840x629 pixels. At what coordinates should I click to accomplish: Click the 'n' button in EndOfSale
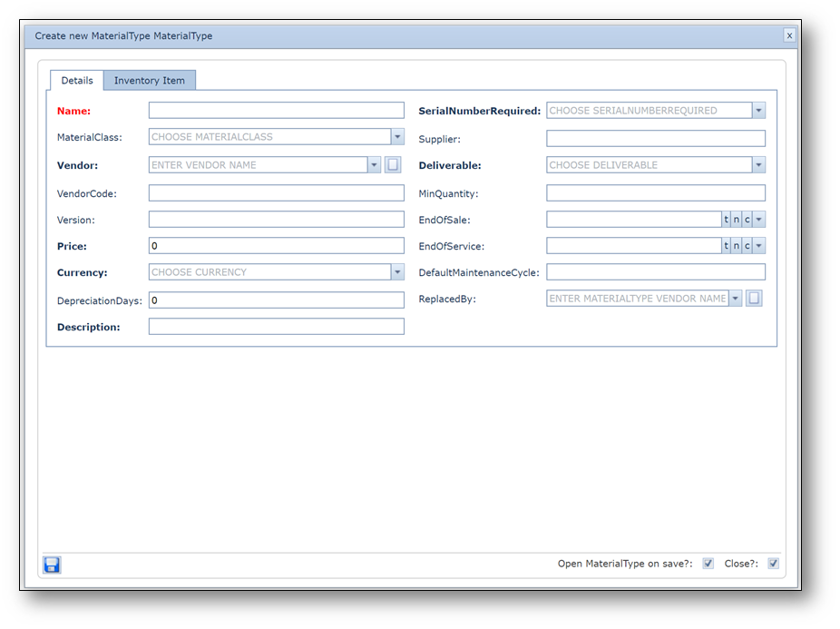coord(736,220)
